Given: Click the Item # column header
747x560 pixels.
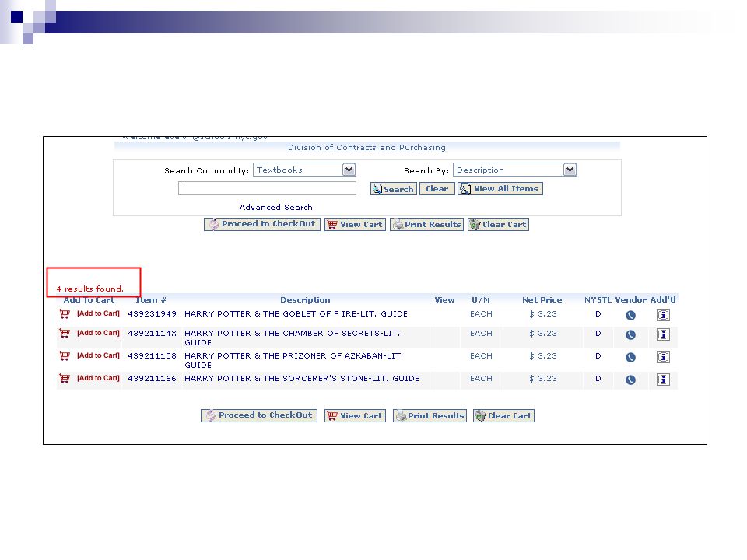Looking at the screenshot, I should tap(151, 300).
